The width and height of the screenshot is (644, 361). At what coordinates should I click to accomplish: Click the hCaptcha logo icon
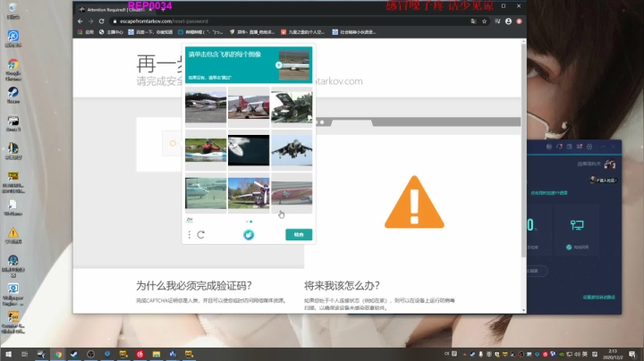[x=249, y=235]
